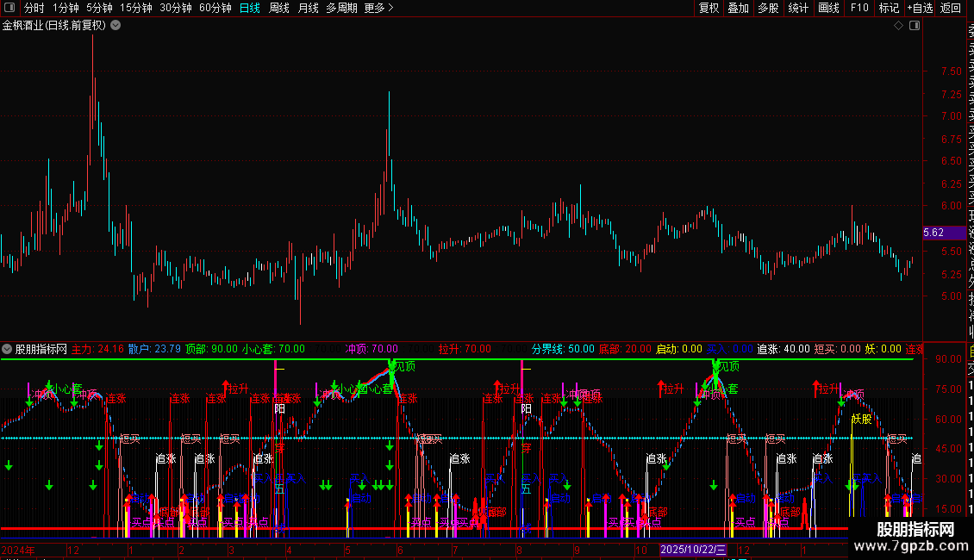Click the 返回 back button
Image resolution: width=974 pixels, height=560 pixels.
[x=951, y=8]
